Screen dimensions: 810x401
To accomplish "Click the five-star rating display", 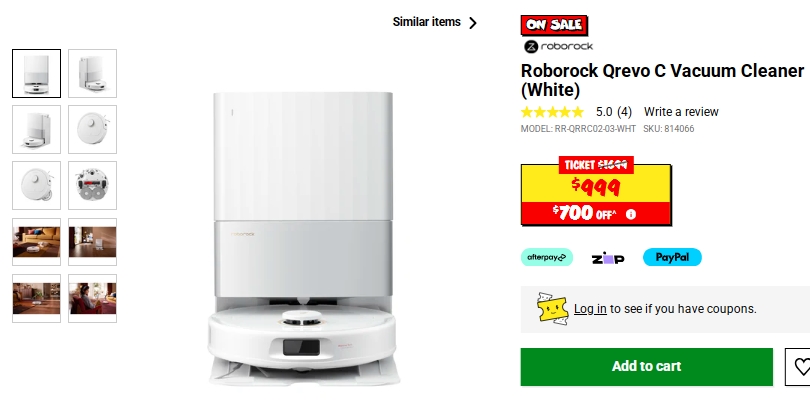I will pos(552,112).
